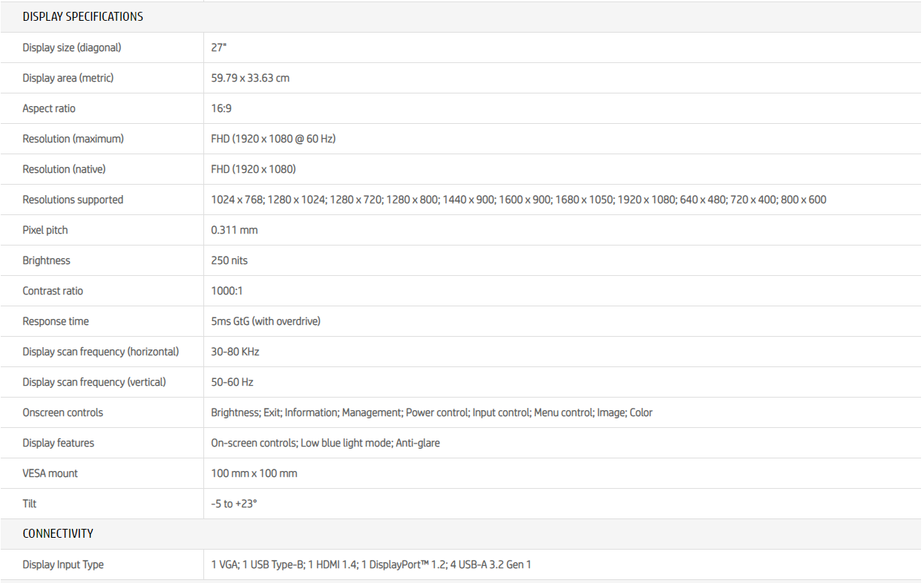Click the 250 nits brightness value
The image size is (924, 583).
pos(229,260)
